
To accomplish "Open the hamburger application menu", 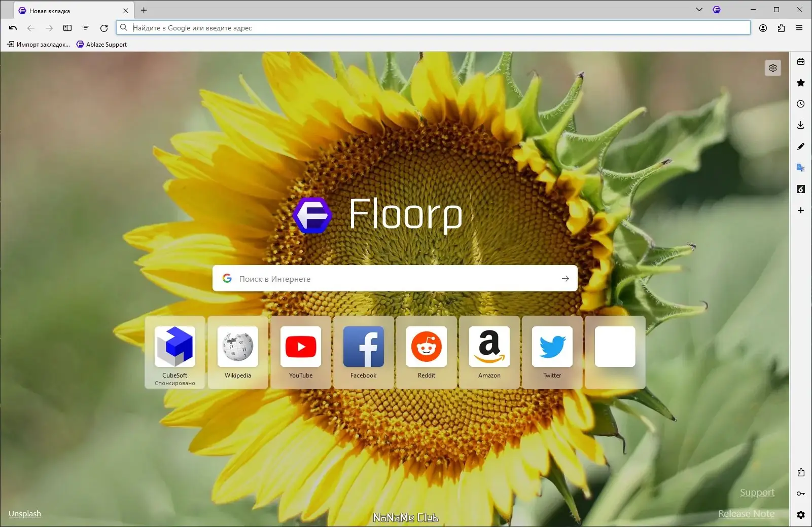I will (799, 28).
